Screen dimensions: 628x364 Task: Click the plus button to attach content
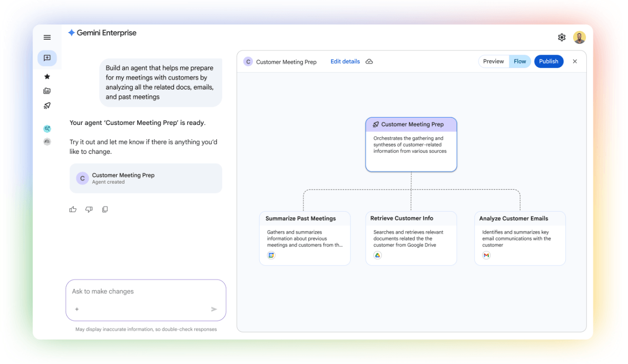click(x=76, y=309)
